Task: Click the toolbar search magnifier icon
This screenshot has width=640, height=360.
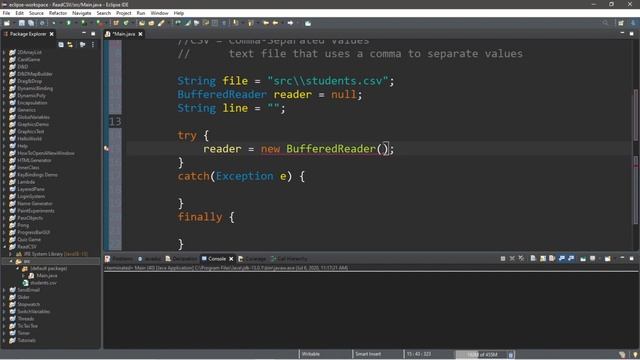Action: (x=605, y=23)
